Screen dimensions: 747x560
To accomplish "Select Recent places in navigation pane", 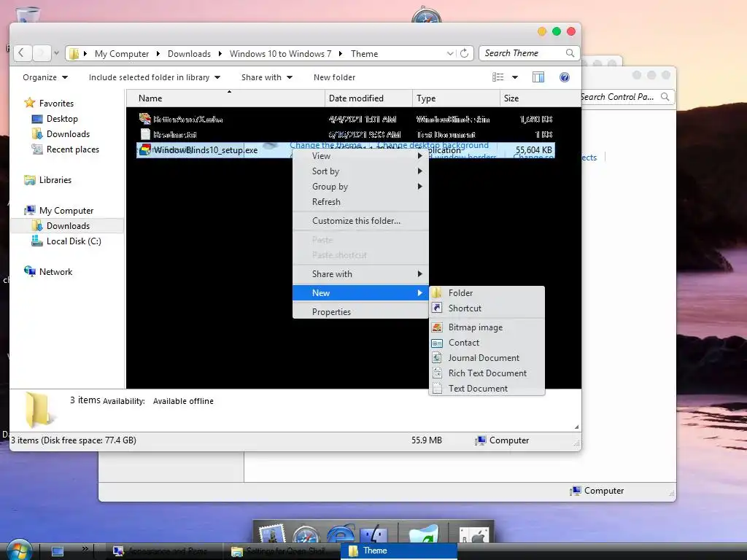I will pos(72,149).
